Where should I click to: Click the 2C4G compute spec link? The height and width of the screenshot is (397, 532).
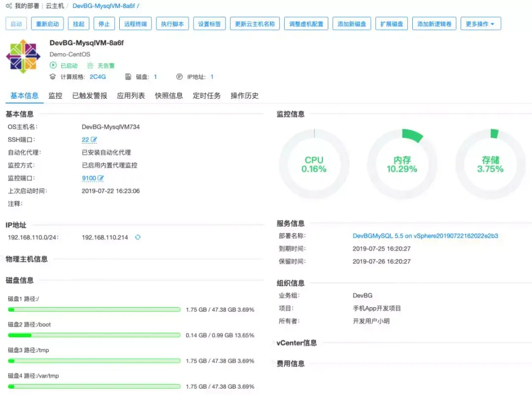[98, 77]
